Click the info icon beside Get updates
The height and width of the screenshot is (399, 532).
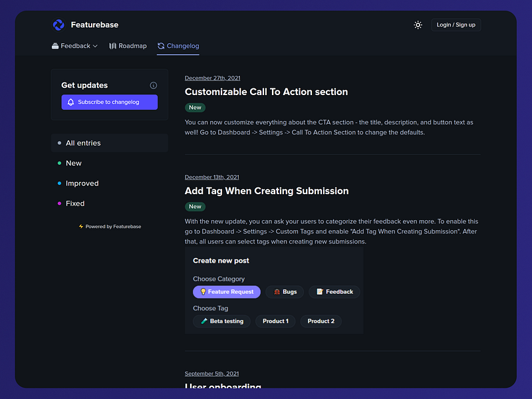154,85
